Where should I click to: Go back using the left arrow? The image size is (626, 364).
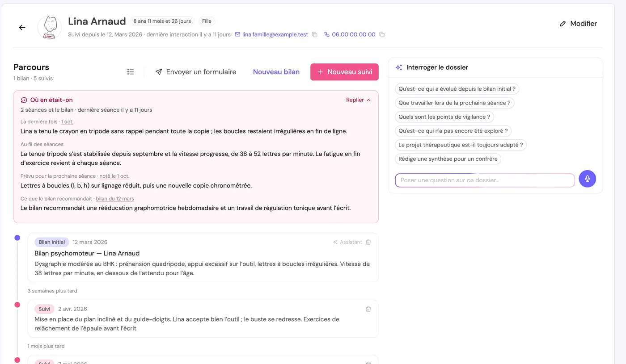point(22,28)
